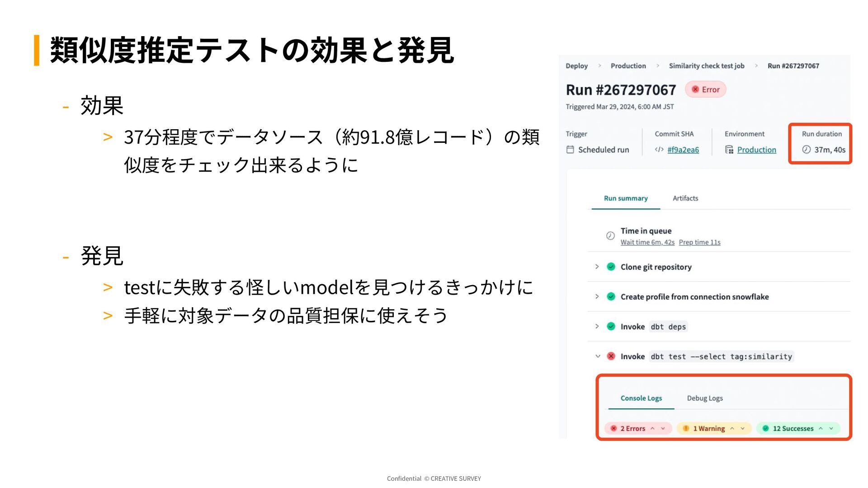Image resolution: width=868 pixels, height=488 pixels.
Task: Expand the Invoke dbt deps step
Action: 597,326
